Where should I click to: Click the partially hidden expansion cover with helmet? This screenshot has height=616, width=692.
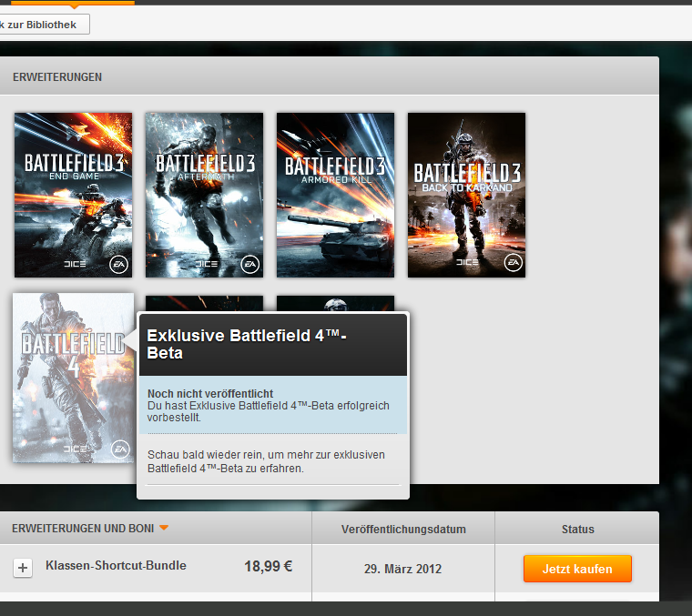tap(335, 303)
